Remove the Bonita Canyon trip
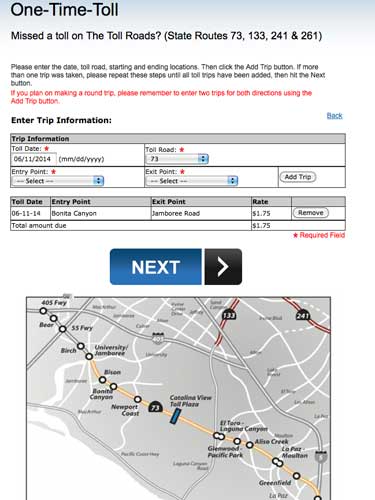 (311, 213)
